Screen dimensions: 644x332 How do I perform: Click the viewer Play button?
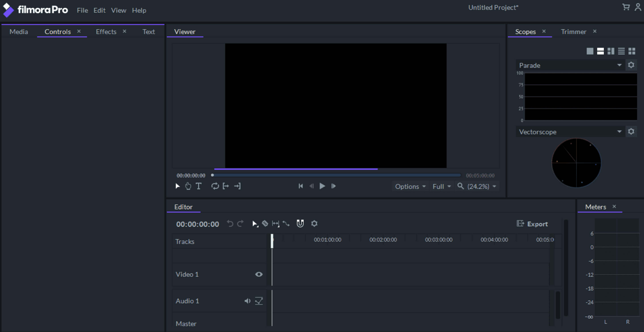coord(322,186)
